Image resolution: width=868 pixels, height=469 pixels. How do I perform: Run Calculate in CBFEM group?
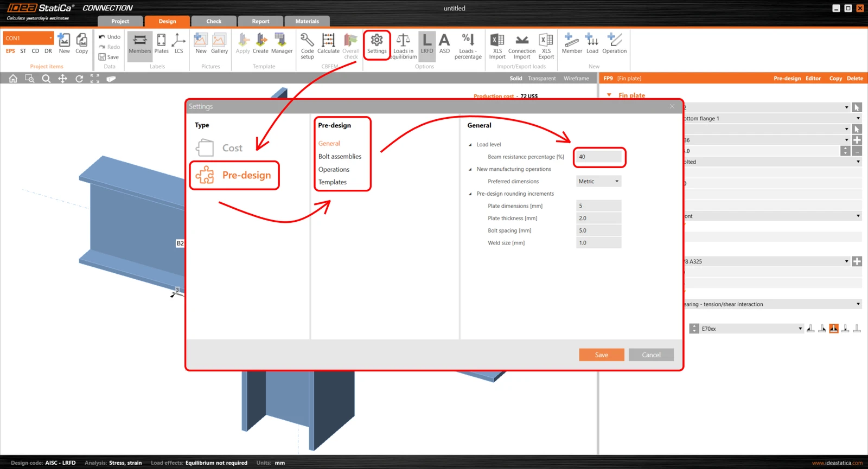coord(328,44)
